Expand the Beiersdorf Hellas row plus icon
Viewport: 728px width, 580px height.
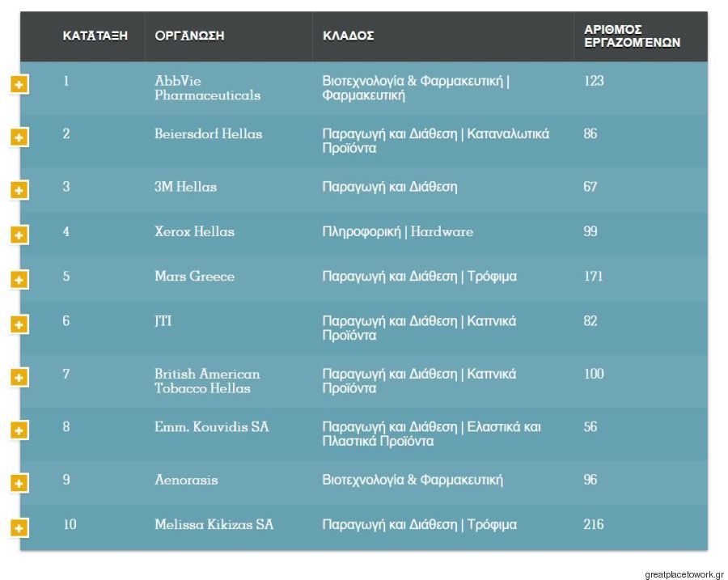[x=19, y=138]
